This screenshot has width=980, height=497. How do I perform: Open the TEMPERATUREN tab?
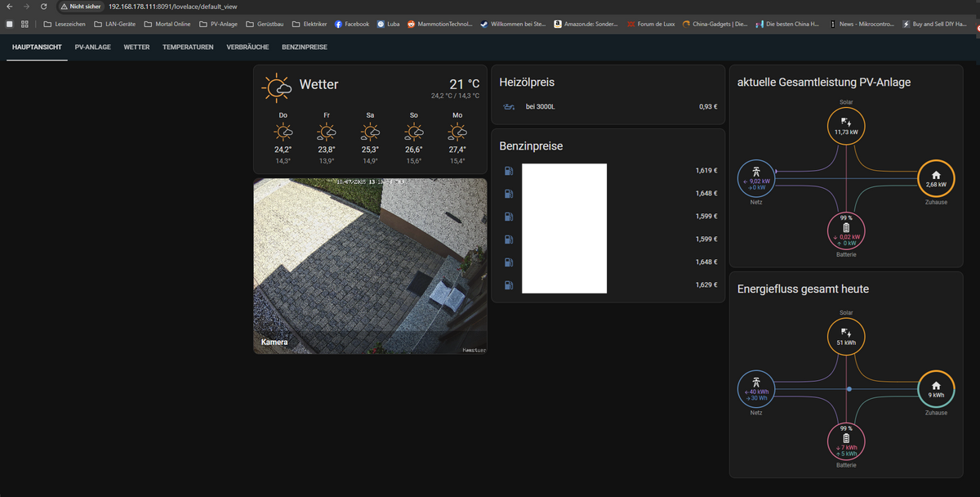coord(188,47)
